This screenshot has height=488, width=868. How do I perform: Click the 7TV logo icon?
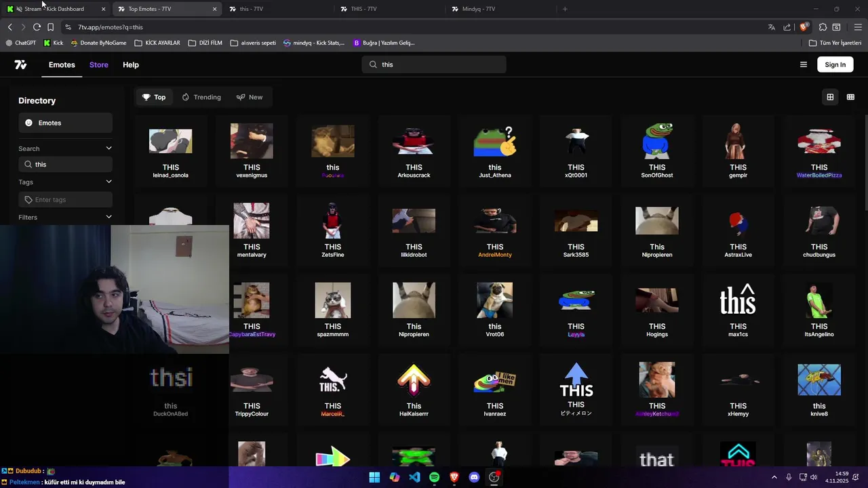[20, 64]
